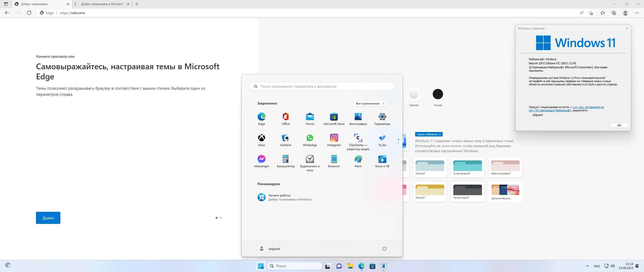The height and width of the screenshot is (272, 644).
Task: Select the Темная theme circle
Action: (437, 94)
